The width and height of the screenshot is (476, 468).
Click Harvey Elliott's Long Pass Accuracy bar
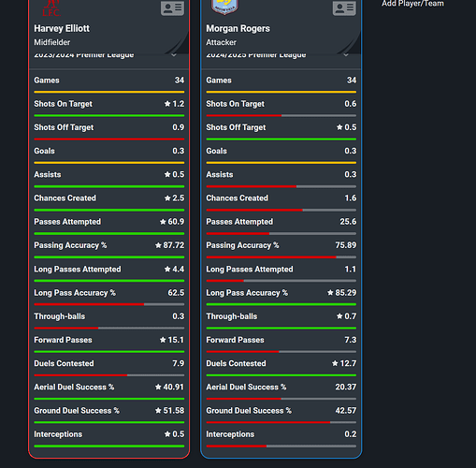coord(109,304)
